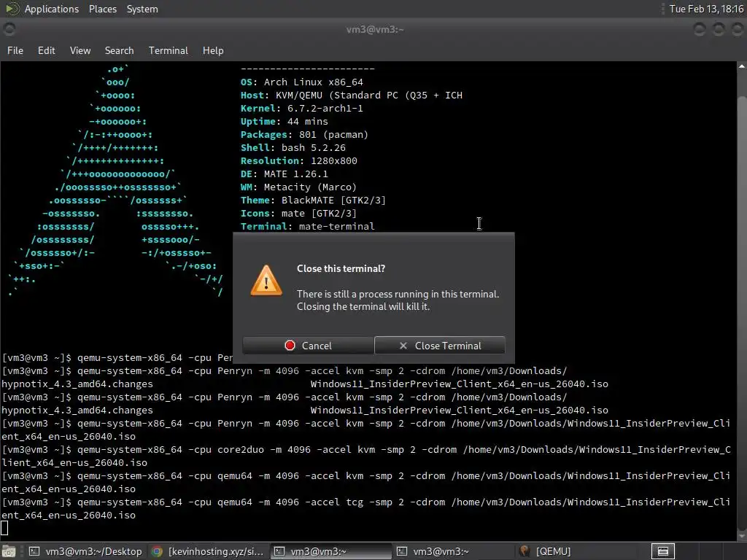Image resolution: width=747 pixels, height=560 pixels.
Task: Open the System panel menu
Action: tap(142, 9)
